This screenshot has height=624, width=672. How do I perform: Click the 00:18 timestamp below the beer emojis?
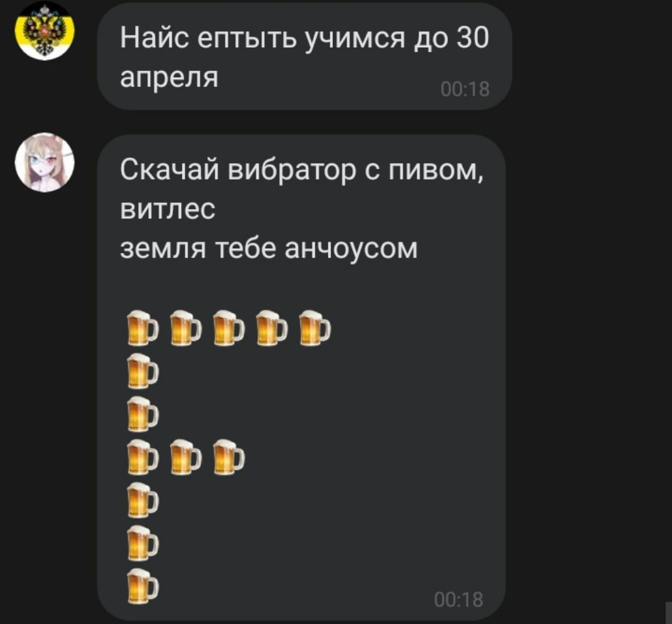[458, 600]
